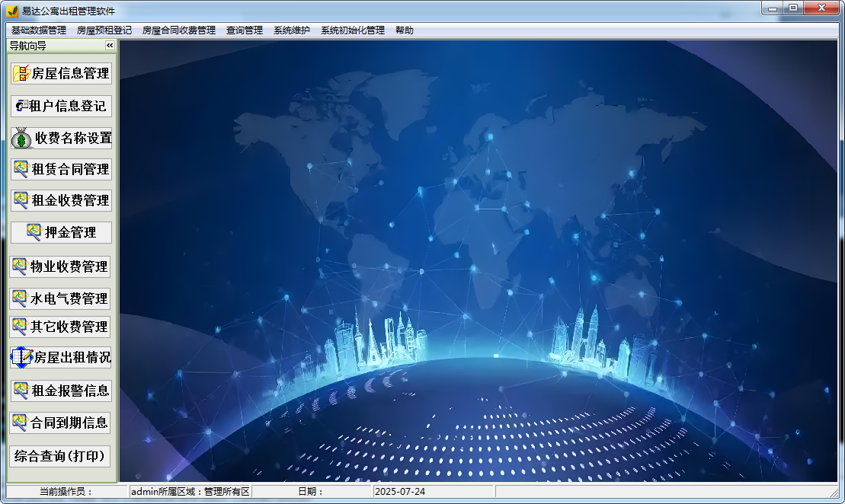Expand the 查询管理 menu

click(245, 30)
